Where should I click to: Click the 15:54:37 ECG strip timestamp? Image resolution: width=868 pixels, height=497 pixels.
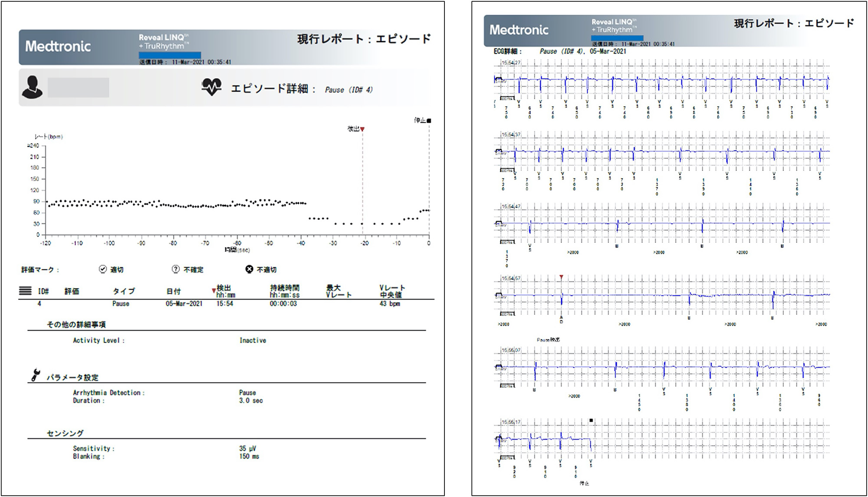511,134
